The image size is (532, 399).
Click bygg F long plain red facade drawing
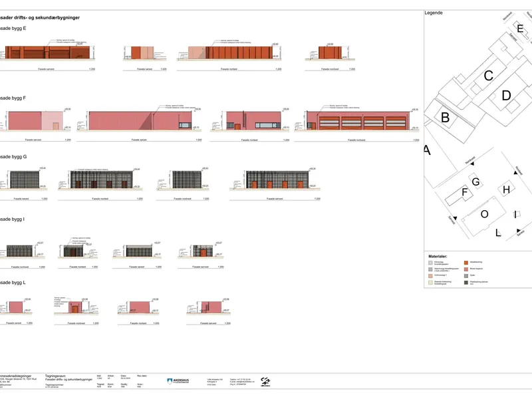tap(140, 120)
